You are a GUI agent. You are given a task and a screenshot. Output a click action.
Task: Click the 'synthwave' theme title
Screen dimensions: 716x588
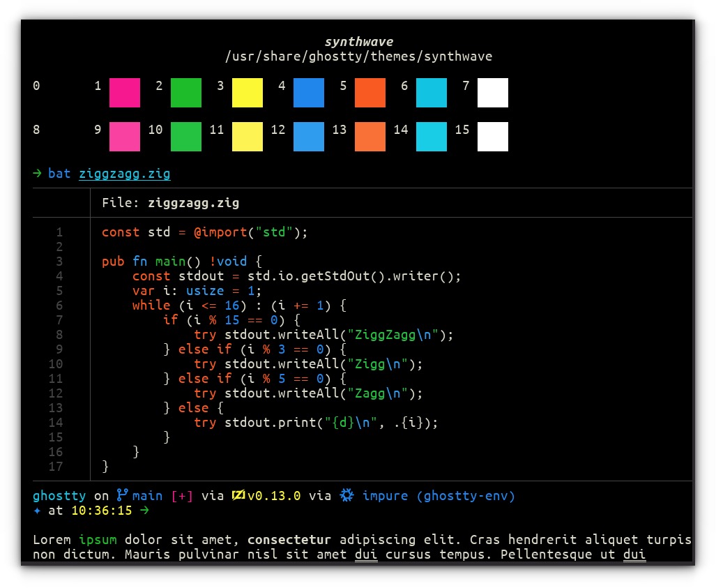(x=359, y=42)
